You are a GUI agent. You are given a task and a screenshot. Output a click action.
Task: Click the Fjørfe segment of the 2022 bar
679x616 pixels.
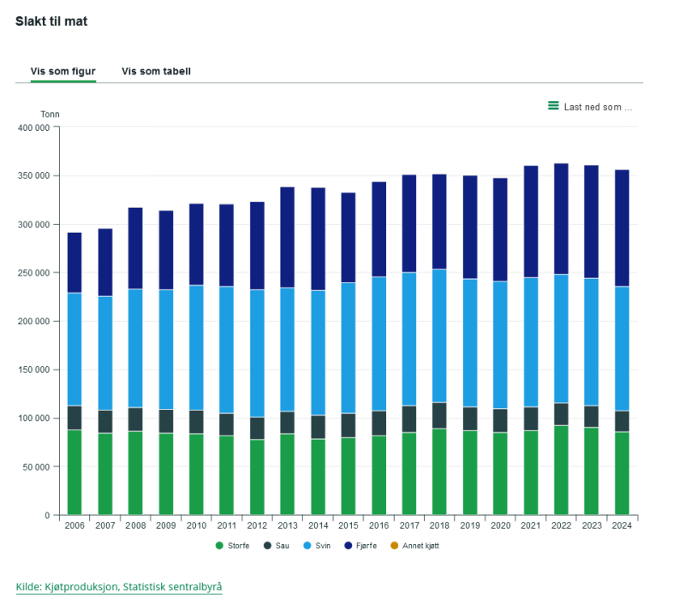pyautogui.click(x=561, y=219)
